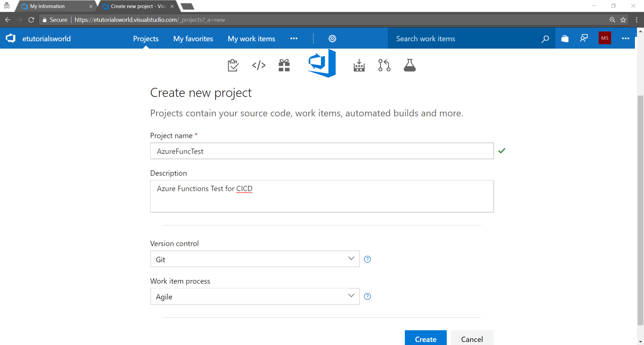
Task: Click the Secure padlock site info
Action: [55, 20]
